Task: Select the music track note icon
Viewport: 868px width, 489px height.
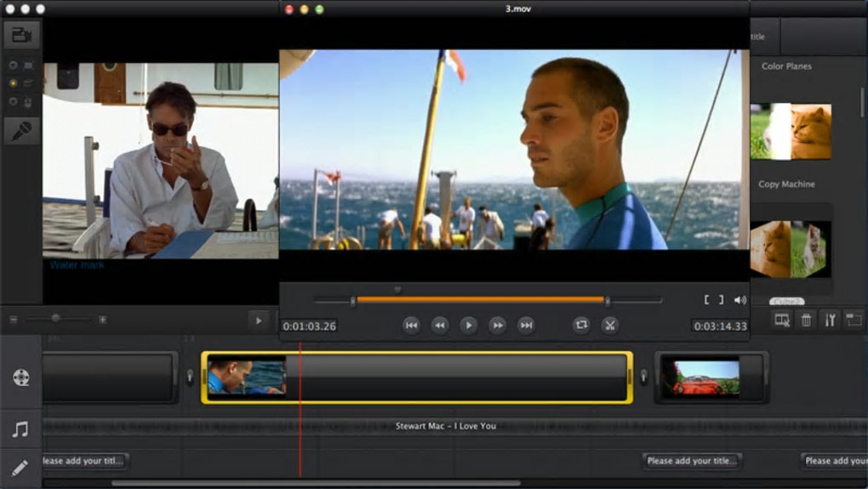Action: [21, 429]
